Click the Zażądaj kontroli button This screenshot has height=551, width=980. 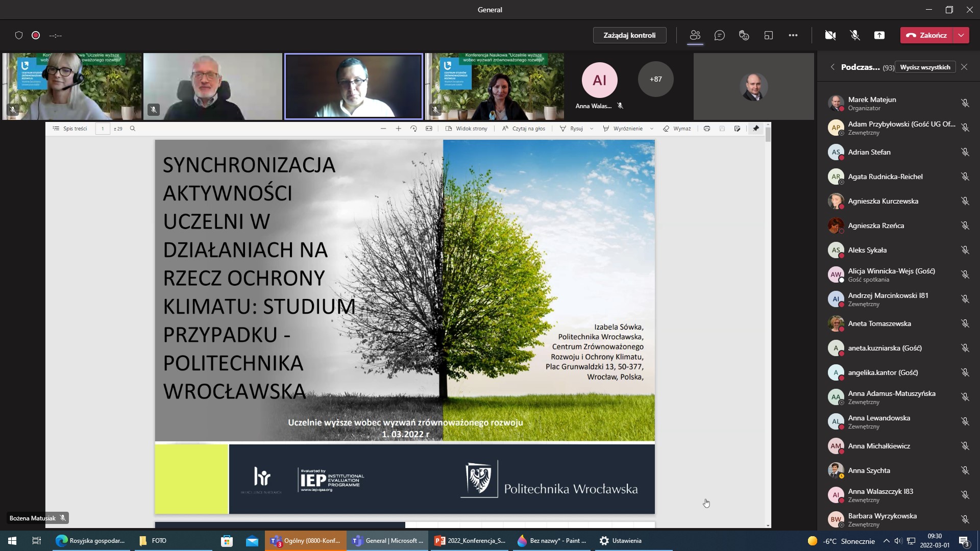pyautogui.click(x=629, y=35)
